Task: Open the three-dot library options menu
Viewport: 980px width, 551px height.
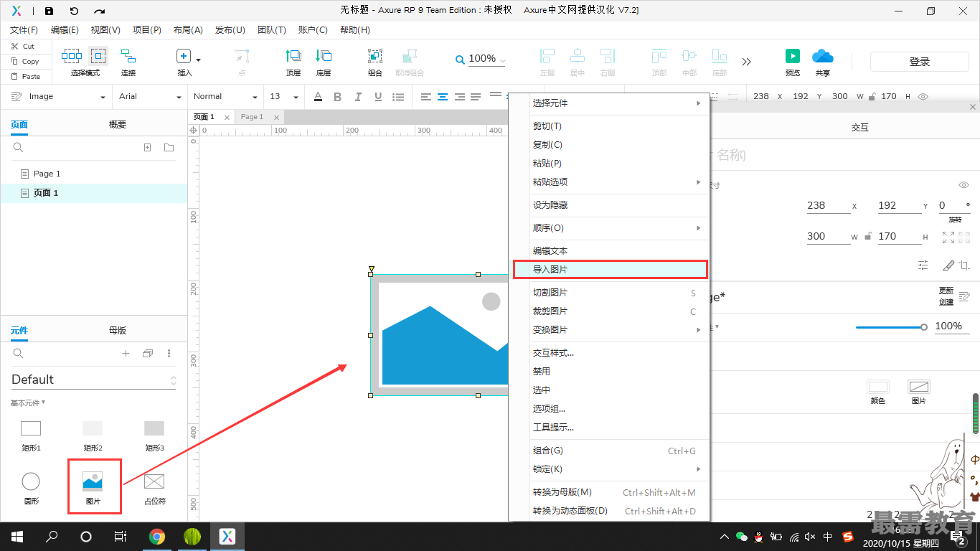Action: click(x=169, y=353)
